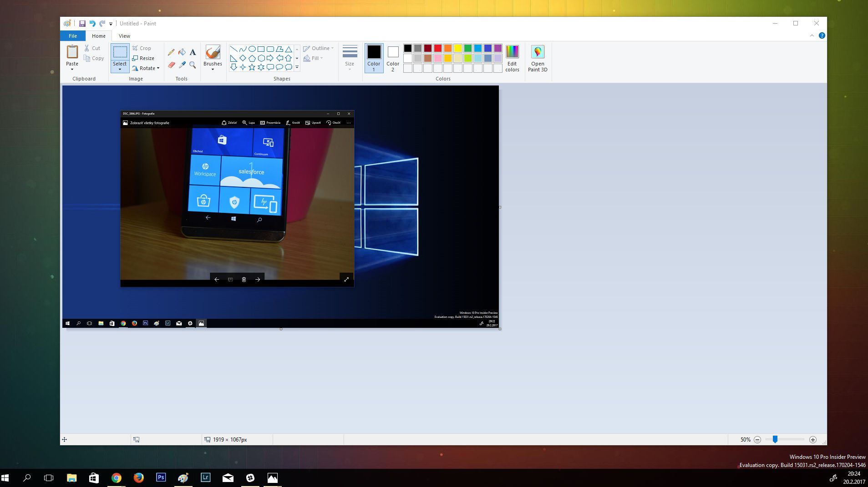Open Paint Help question mark icon
This screenshot has height=487, width=868.
822,35
